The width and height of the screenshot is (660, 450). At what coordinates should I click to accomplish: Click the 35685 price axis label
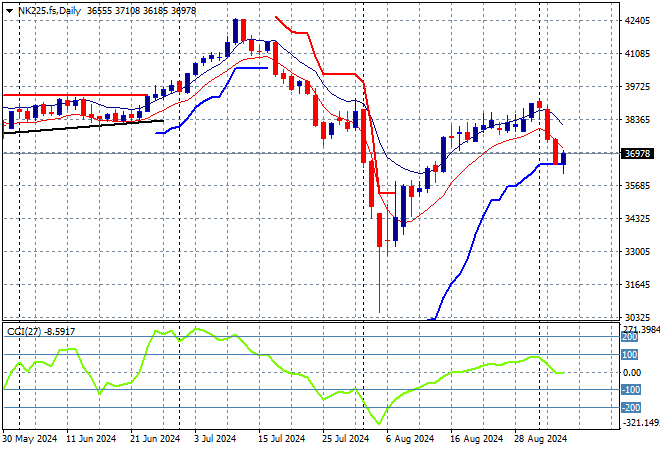[637, 186]
